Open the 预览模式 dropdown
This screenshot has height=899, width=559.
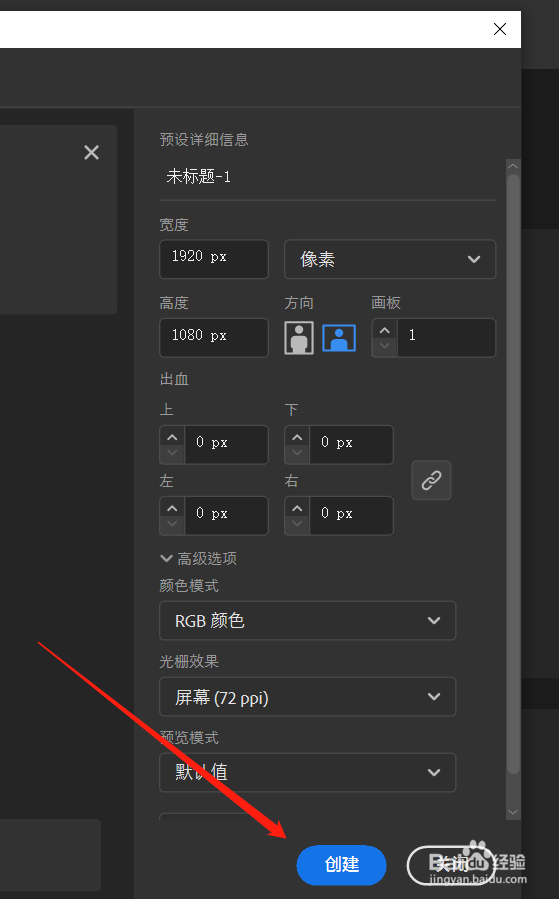307,772
